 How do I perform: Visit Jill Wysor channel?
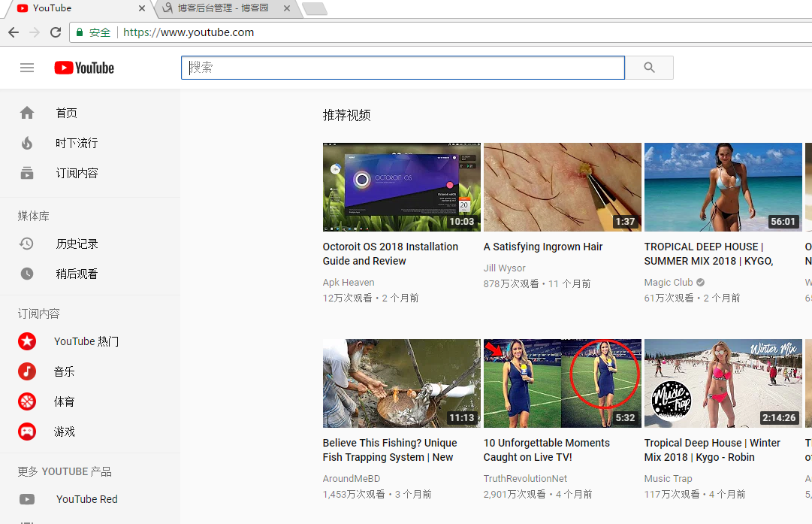click(x=504, y=268)
